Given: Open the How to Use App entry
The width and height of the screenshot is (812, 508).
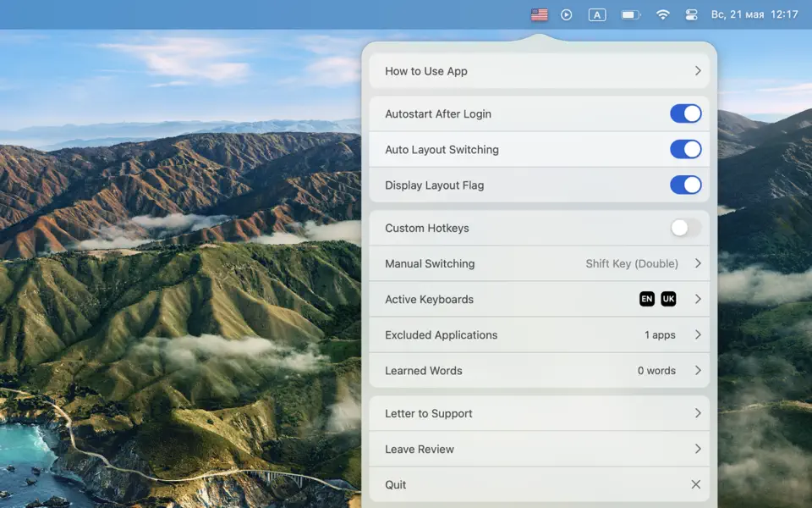Looking at the screenshot, I should [x=540, y=71].
